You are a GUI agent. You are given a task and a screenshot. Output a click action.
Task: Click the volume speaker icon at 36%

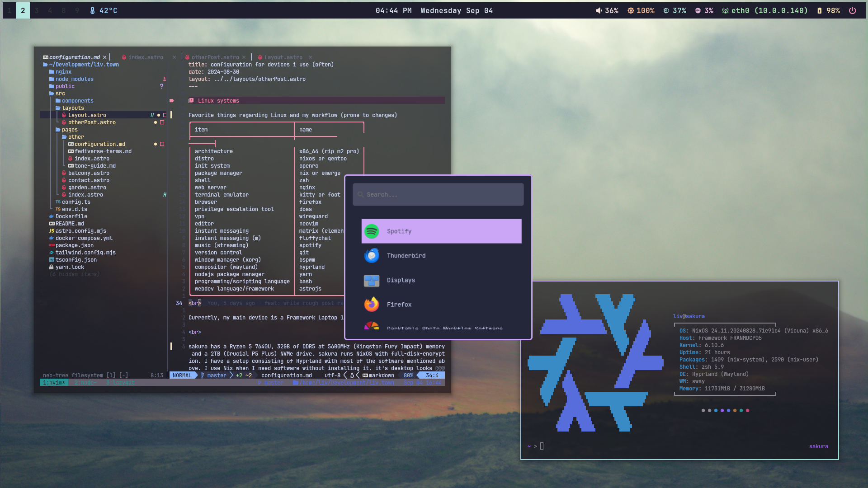click(x=599, y=10)
